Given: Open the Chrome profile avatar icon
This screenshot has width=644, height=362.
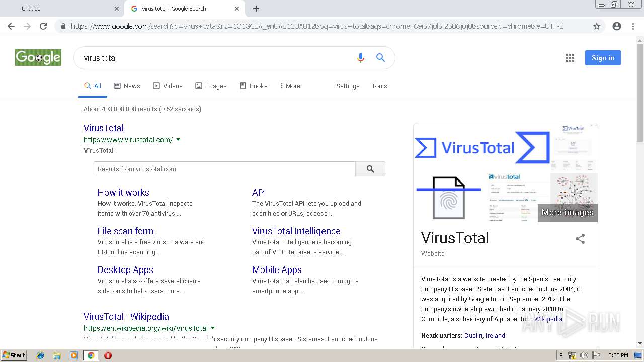Looking at the screenshot, I should pyautogui.click(x=617, y=26).
